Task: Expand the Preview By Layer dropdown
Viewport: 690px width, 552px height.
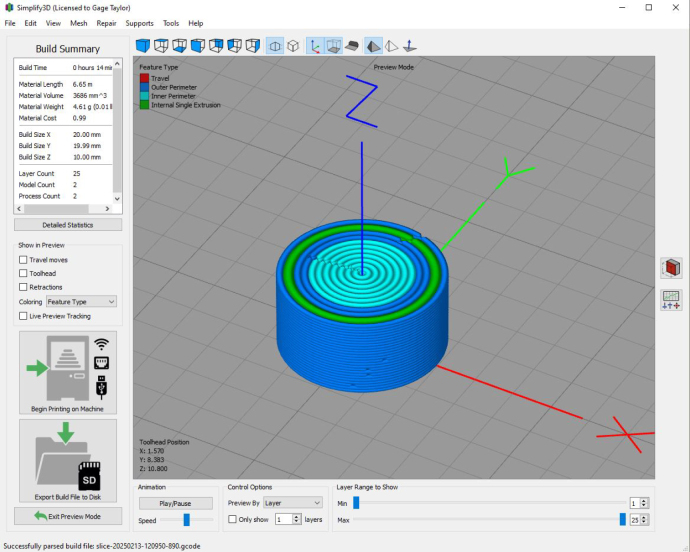Action: pos(293,503)
